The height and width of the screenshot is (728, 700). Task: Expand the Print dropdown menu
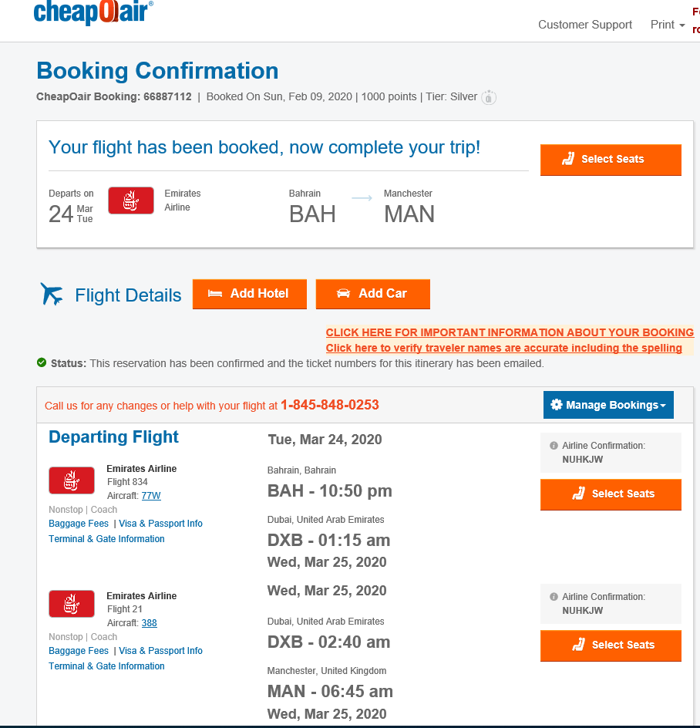click(x=667, y=25)
